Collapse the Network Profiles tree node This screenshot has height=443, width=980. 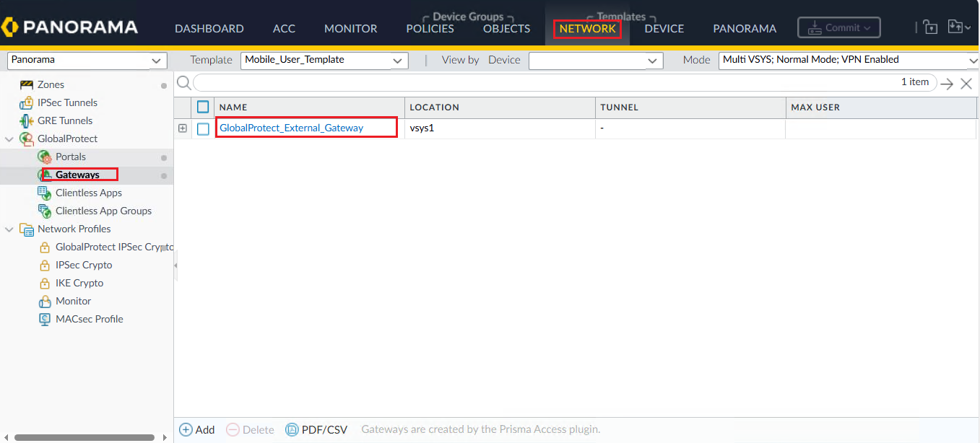(x=9, y=229)
